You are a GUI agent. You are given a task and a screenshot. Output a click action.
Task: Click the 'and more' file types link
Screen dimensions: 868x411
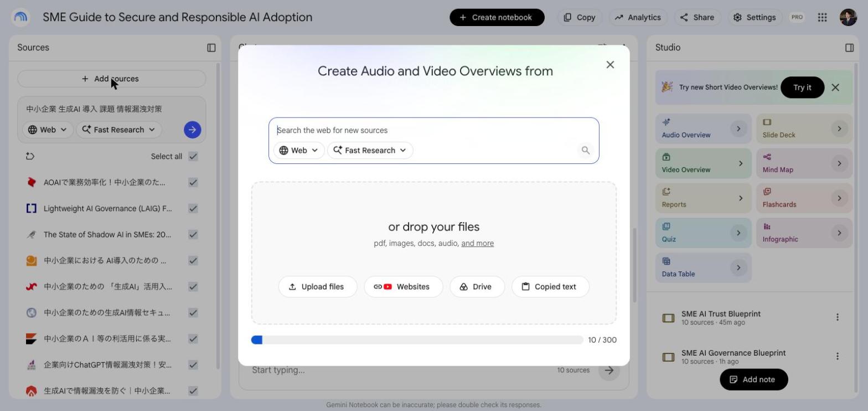pyautogui.click(x=477, y=243)
